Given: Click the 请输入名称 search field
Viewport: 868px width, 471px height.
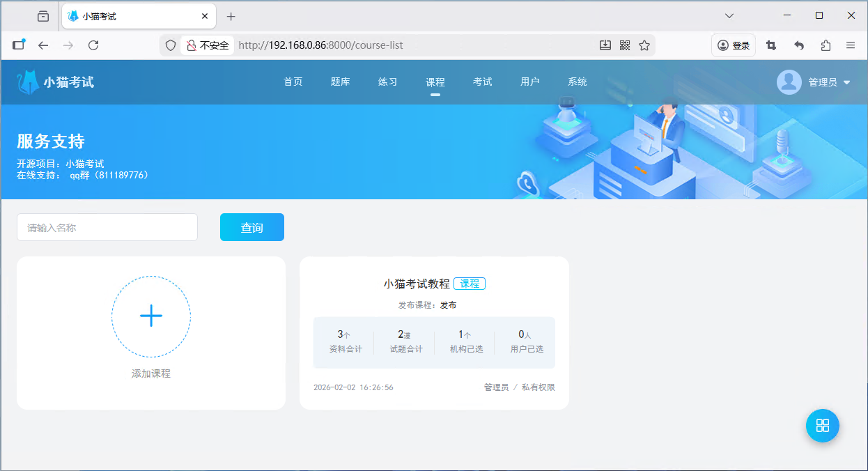Looking at the screenshot, I should click(107, 227).
